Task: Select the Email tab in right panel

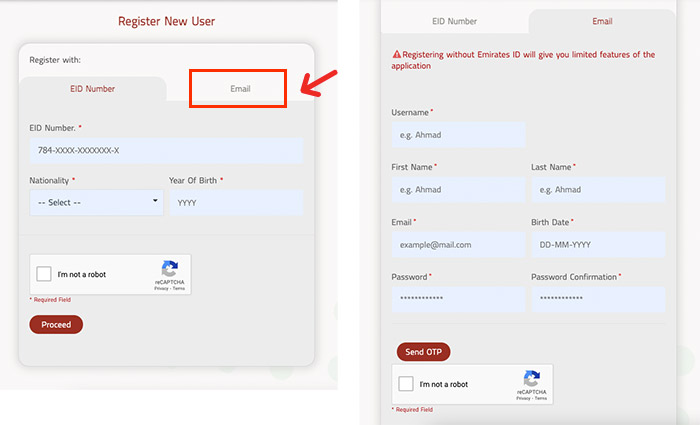Action: pos(602,21)
